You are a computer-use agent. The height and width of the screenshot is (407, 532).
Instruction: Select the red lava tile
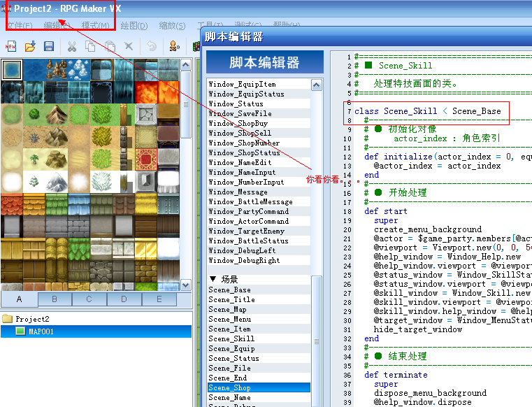146,92
